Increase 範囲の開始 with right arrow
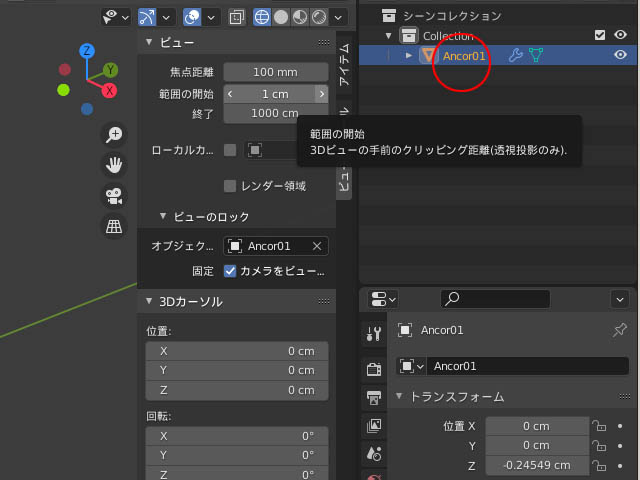This screenshot has height=480, width=640. (x=322, y=94)
